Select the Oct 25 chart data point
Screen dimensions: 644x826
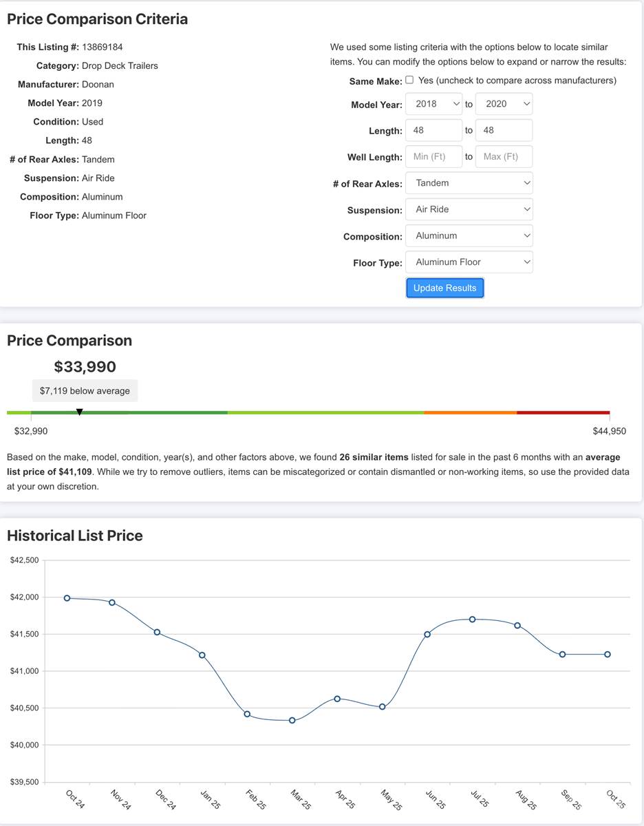tap(608, 655)
